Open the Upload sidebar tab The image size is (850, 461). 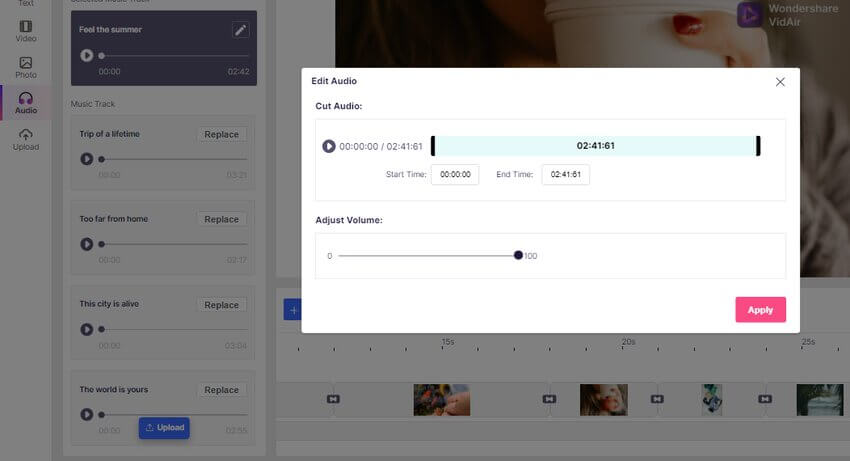coord(26,139)
